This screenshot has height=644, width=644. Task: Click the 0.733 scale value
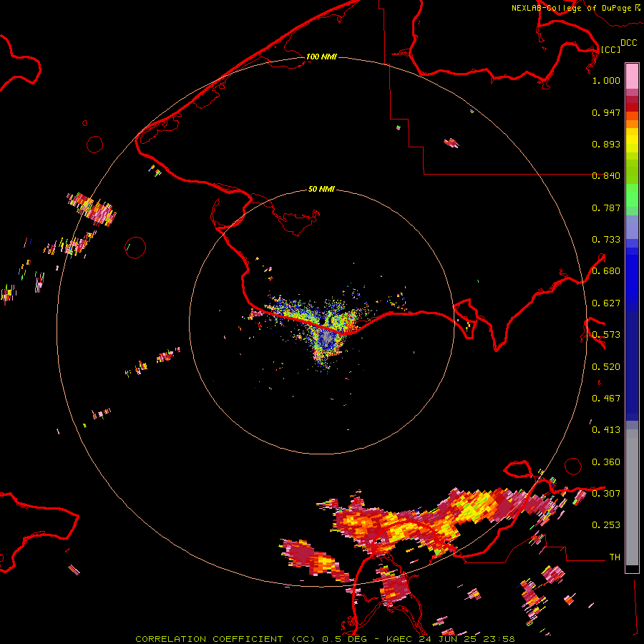[606, 240]
